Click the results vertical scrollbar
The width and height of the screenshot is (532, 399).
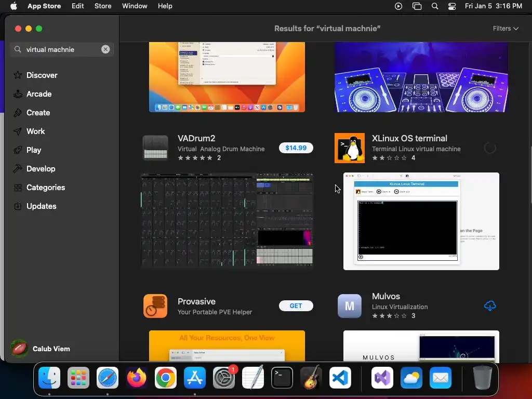point(530,175)
